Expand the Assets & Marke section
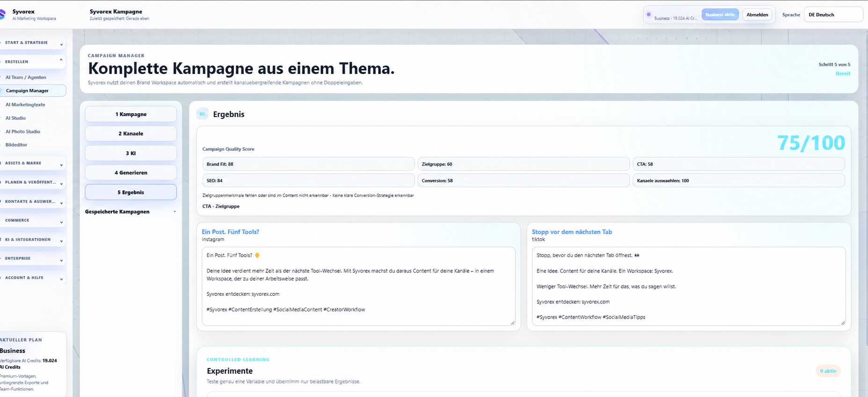The width and height of the screenshot is (868, 397). coord(33,163)
